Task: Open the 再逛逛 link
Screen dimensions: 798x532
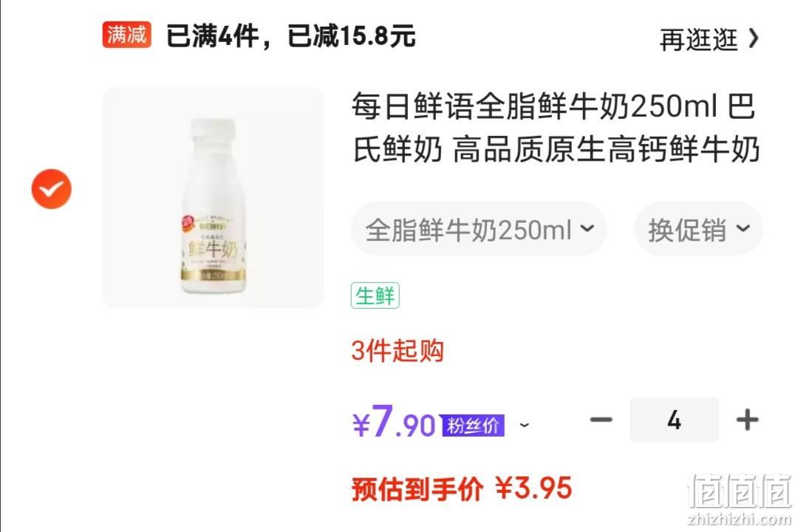Action: point(698,39)
